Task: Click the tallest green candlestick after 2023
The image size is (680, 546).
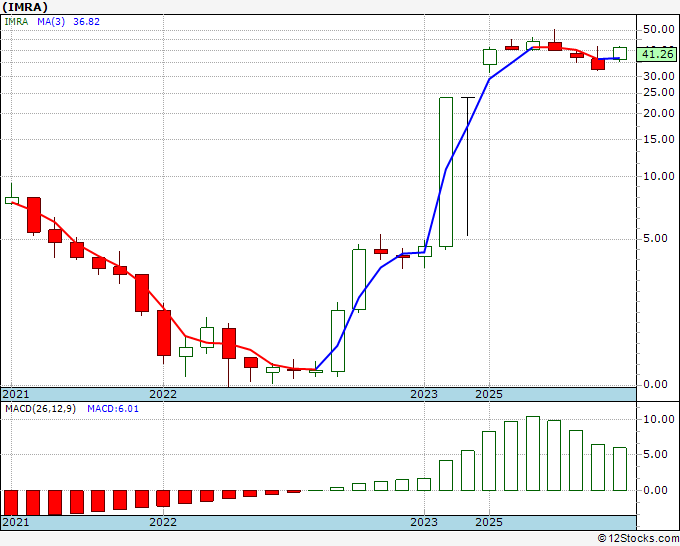Action: click(446, 172)
